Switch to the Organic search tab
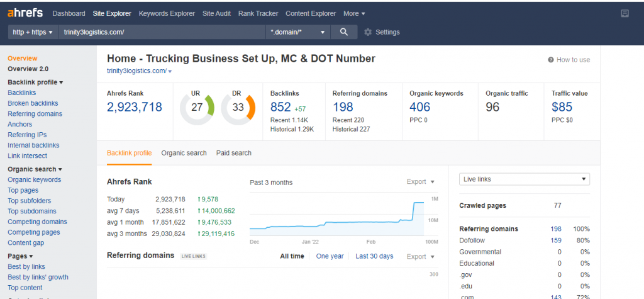The width and height of the screenshot is (644, 299). (184, 153)
